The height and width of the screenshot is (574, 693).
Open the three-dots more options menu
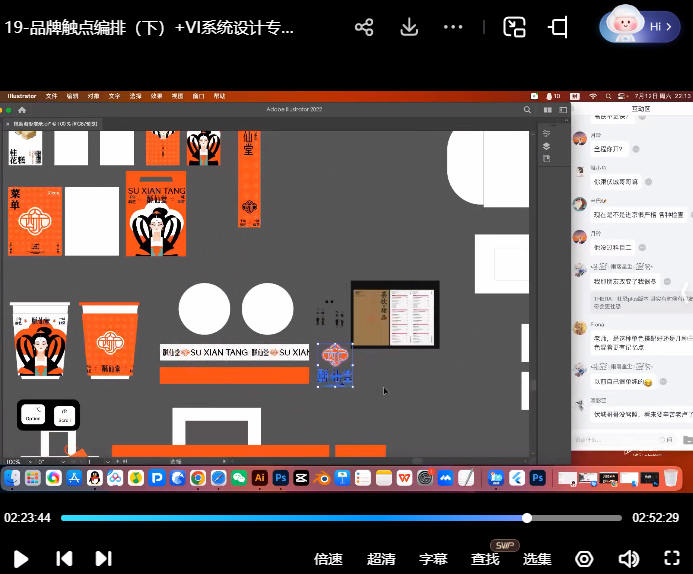click(453, 28)
